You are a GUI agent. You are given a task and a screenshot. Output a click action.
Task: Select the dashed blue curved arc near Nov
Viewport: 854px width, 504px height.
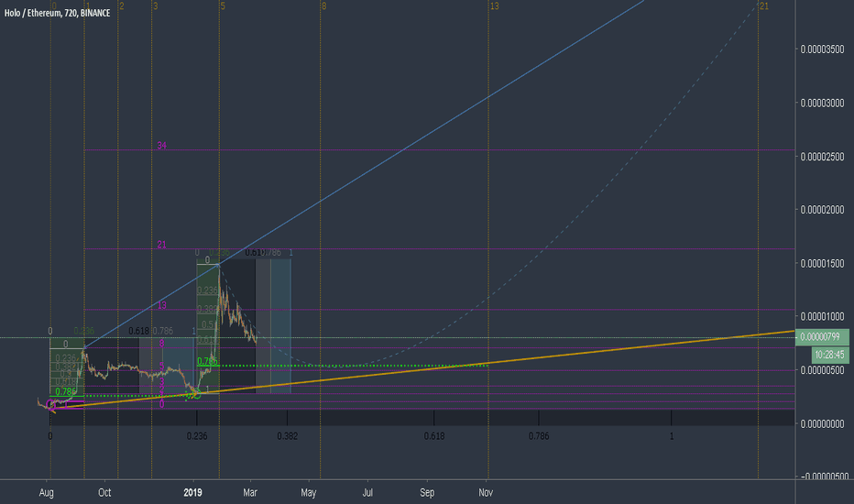tap(488, 299)
